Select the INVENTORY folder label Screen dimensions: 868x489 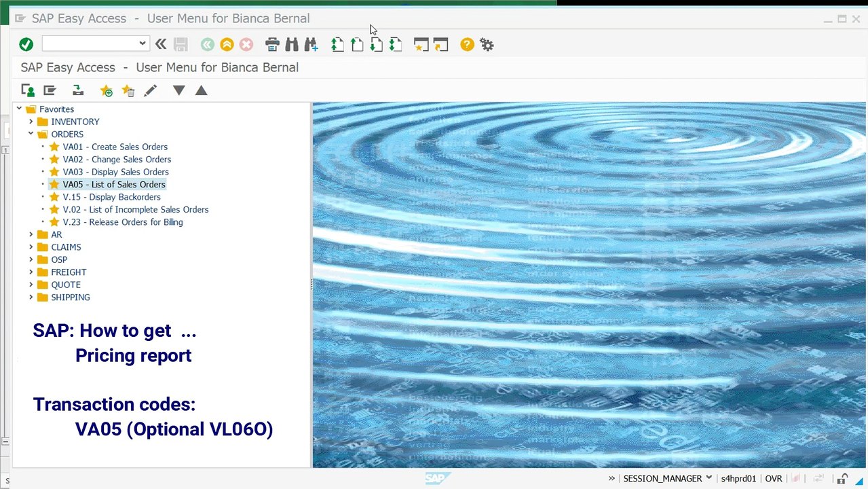click(x=75, y=122)
